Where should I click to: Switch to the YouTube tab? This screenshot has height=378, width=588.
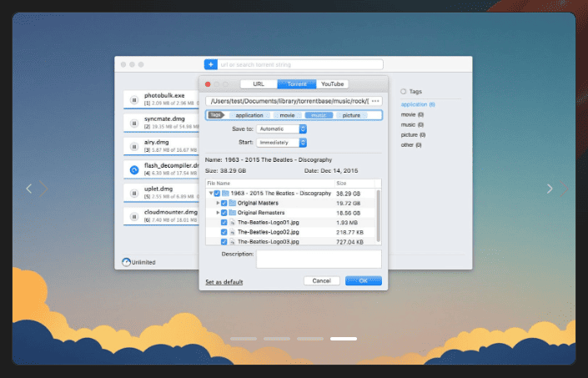pos(332,84)
